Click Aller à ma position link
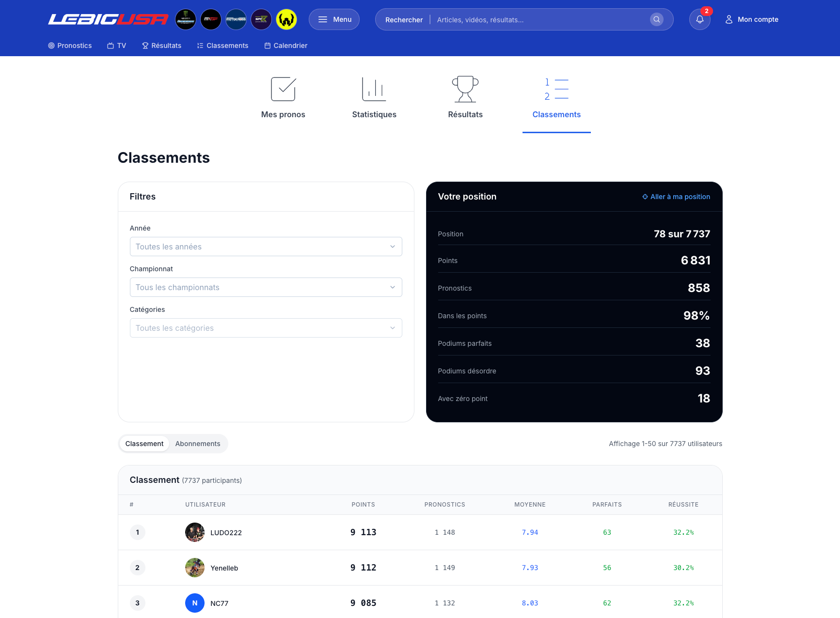 pyautogui.click(x=676, y=197)
